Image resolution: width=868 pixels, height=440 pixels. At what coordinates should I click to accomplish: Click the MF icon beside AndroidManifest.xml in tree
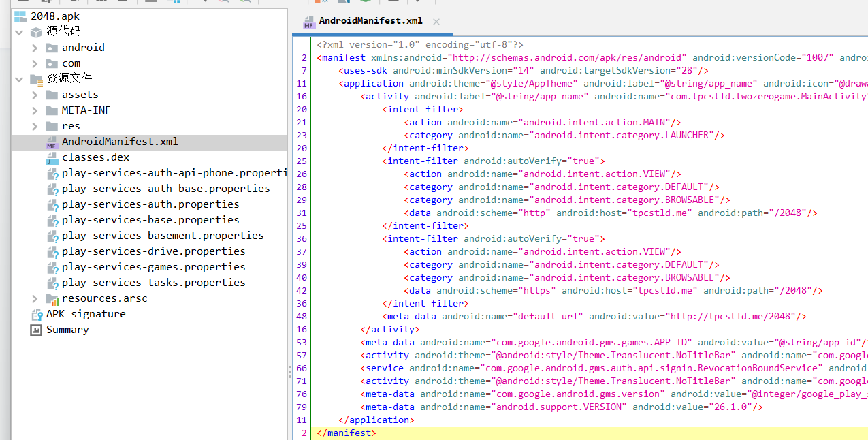tap(52, 142)
